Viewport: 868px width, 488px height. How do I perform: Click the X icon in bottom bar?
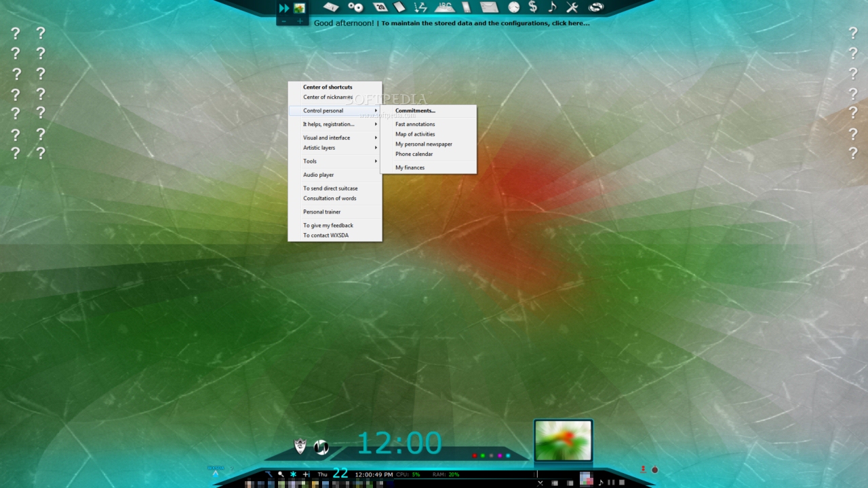tap(540, 483)
